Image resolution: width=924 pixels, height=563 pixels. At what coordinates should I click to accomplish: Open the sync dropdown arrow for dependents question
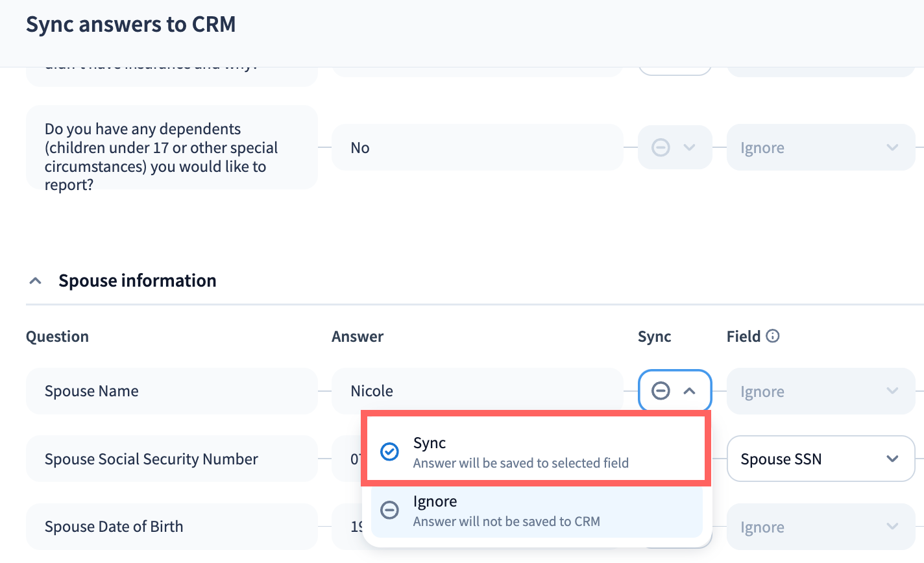tap(690, 148)
